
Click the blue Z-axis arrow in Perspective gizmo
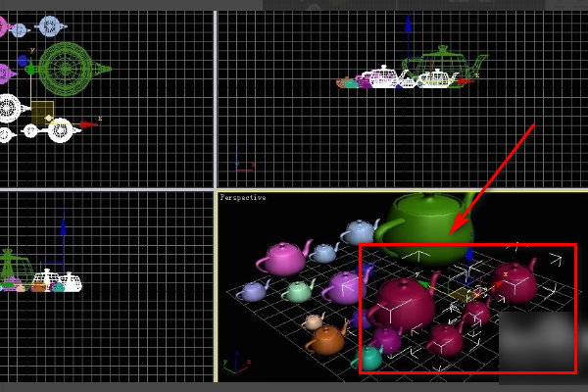click(x=468, y=255)
